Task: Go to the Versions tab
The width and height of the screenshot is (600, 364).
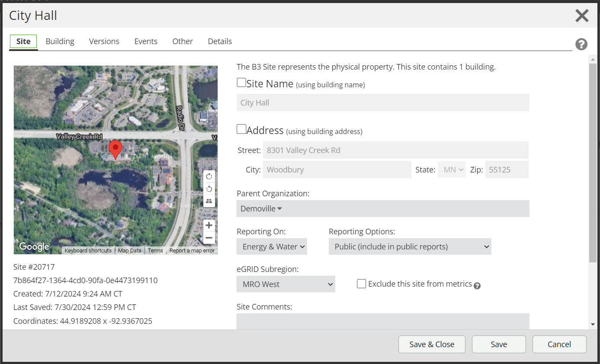Action: coord(104,42)
